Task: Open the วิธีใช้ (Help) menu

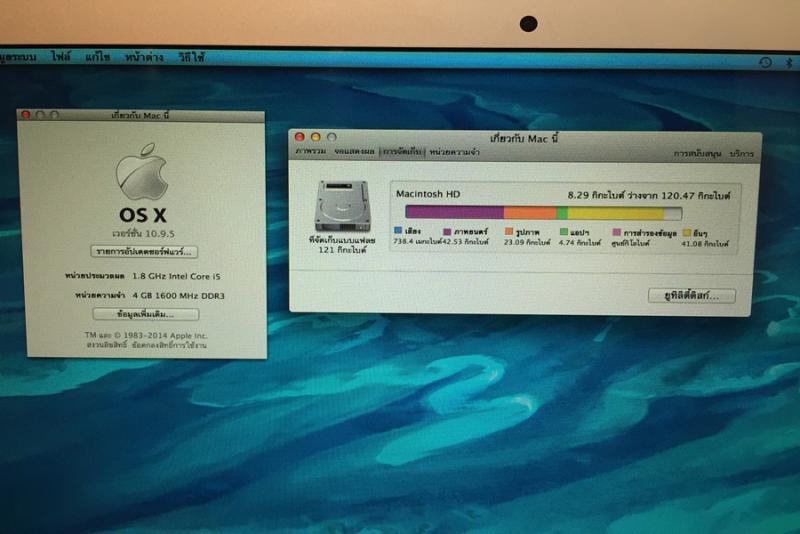Action: click(x=192, y=57)
